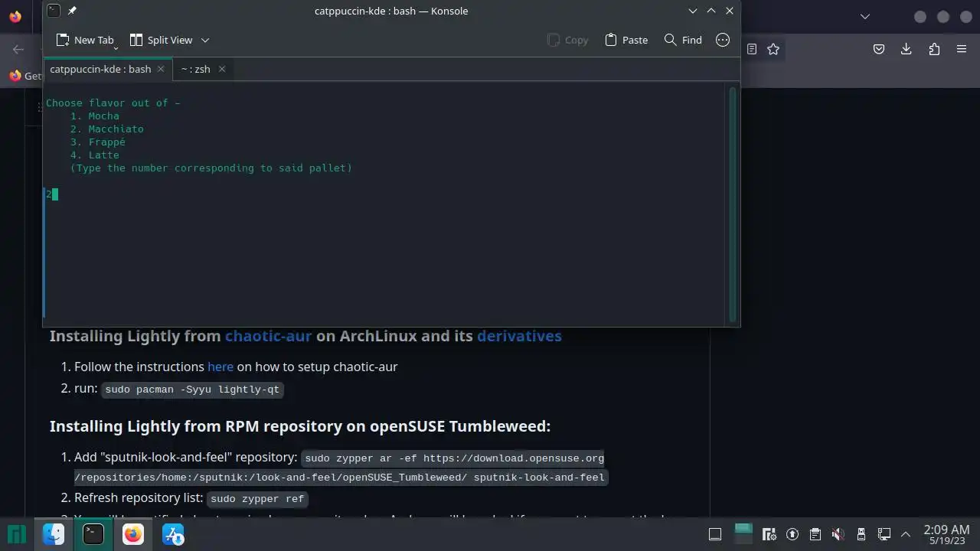
Task: Click the '1. Mocha' line in terminal
Action: [x=95, y=116]
